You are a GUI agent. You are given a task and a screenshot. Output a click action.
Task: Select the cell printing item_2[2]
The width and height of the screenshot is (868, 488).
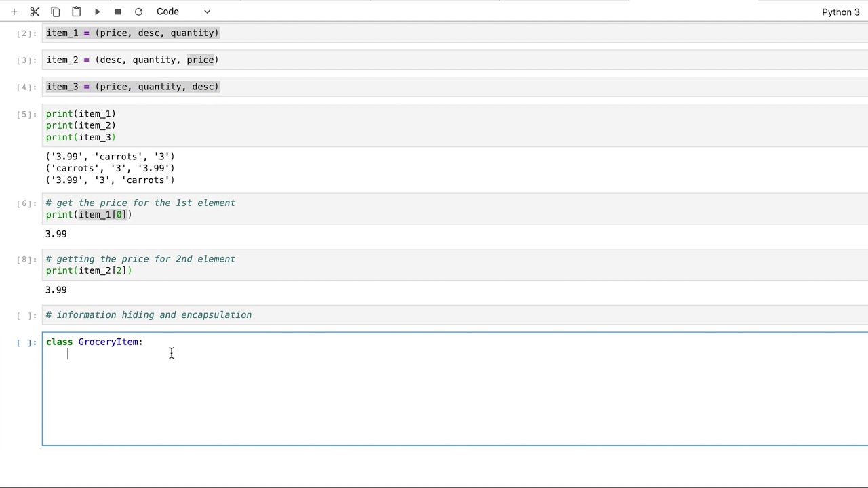point(455,264)
